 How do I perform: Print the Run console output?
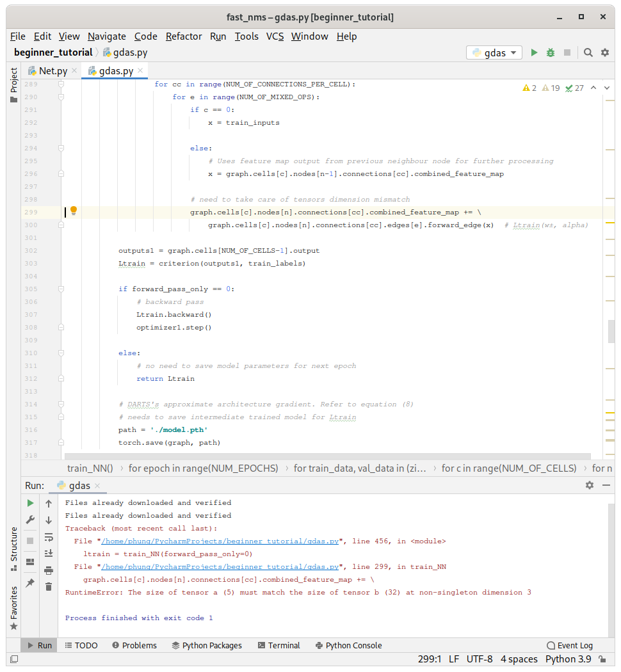click(x=49, y=570)
